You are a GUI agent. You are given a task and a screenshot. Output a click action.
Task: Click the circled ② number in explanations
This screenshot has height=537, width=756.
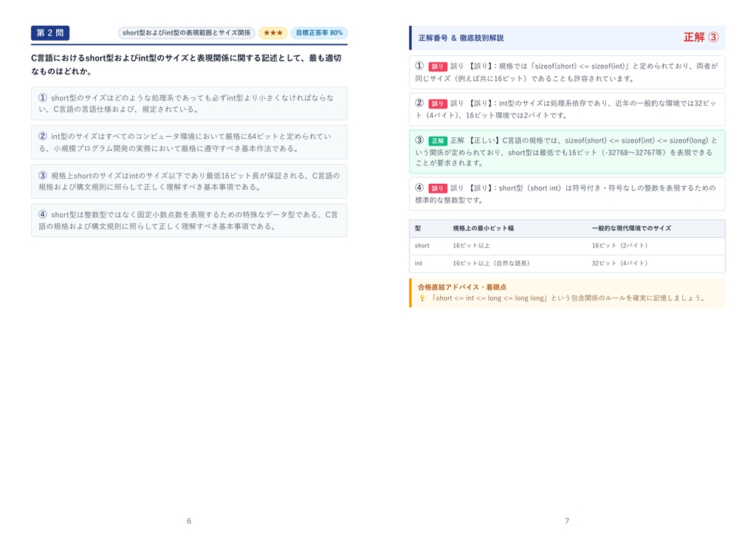[419, 103]
